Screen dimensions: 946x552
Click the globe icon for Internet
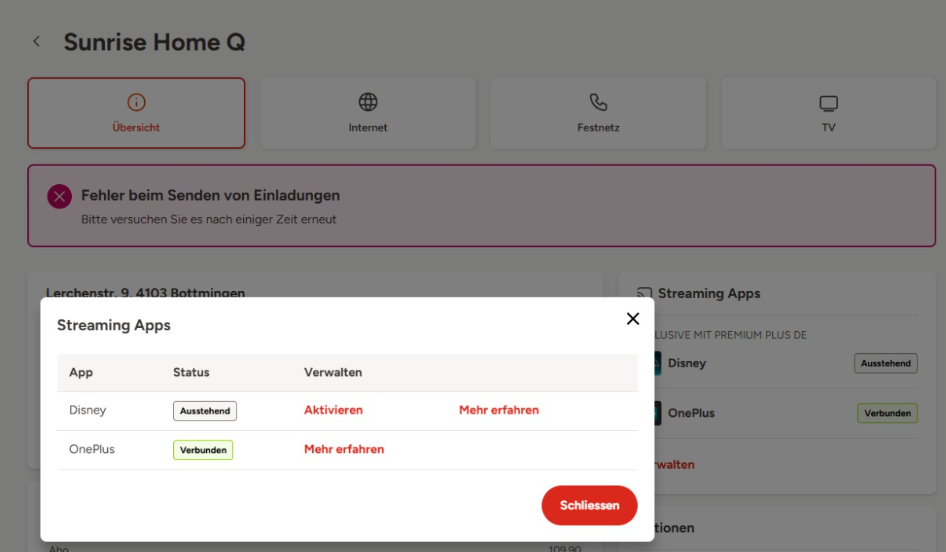[368, 102]
